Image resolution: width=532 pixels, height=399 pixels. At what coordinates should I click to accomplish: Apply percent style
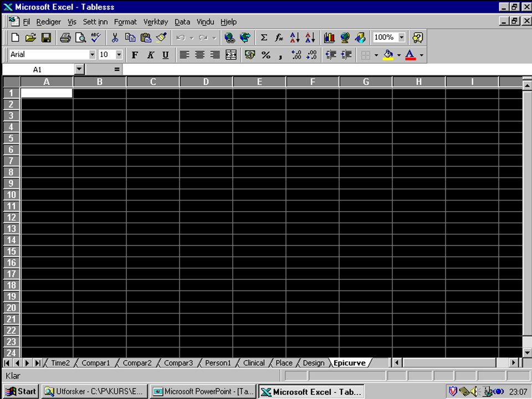point(265,55)
